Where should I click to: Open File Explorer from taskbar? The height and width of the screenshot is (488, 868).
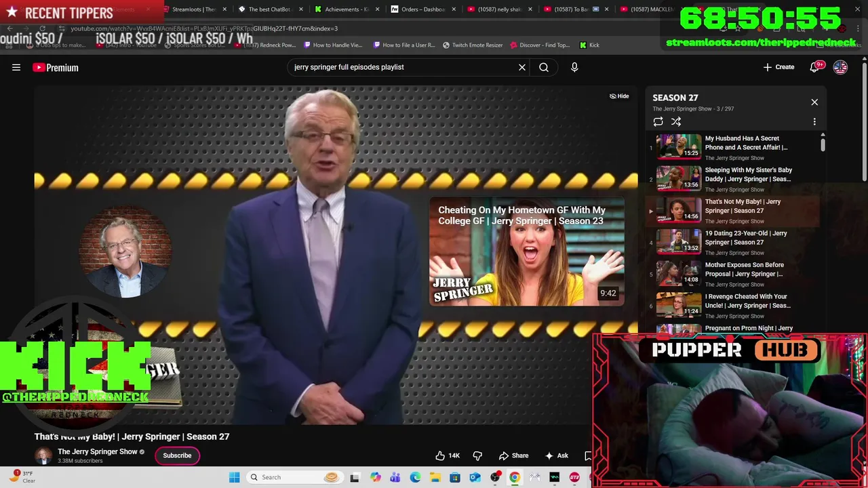tap(435, 477)
